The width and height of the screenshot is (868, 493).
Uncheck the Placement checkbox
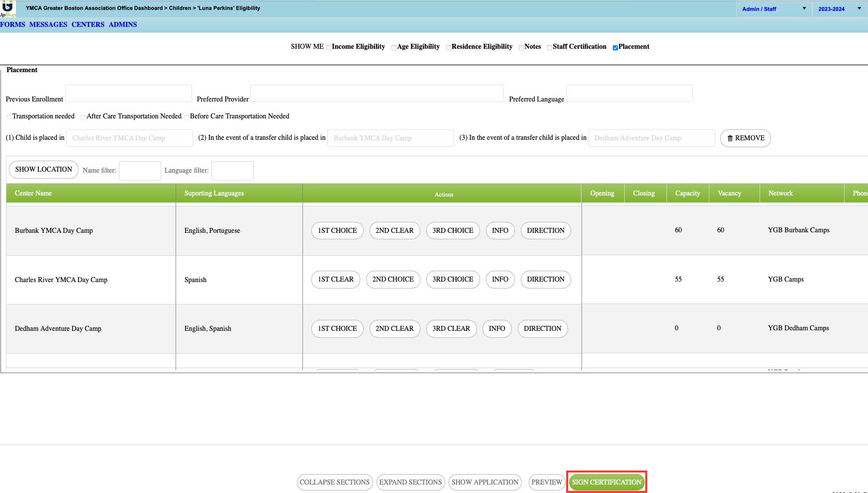coord(615,48)
